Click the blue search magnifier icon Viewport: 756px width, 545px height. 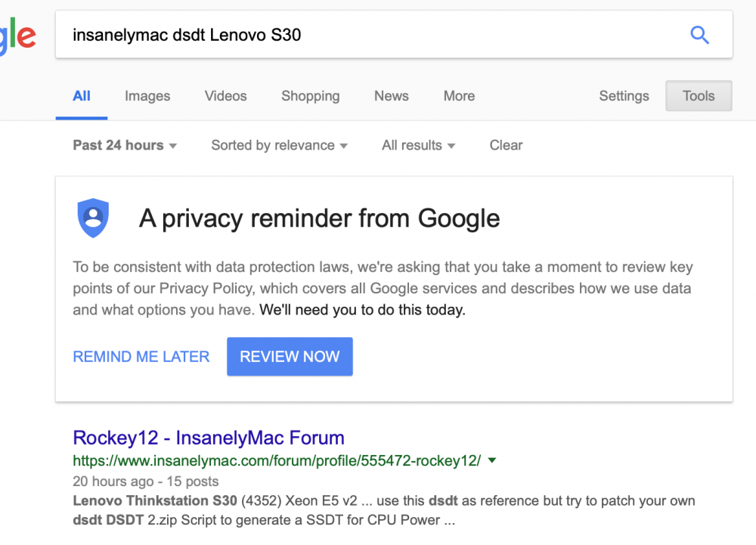tap(699, 35)
